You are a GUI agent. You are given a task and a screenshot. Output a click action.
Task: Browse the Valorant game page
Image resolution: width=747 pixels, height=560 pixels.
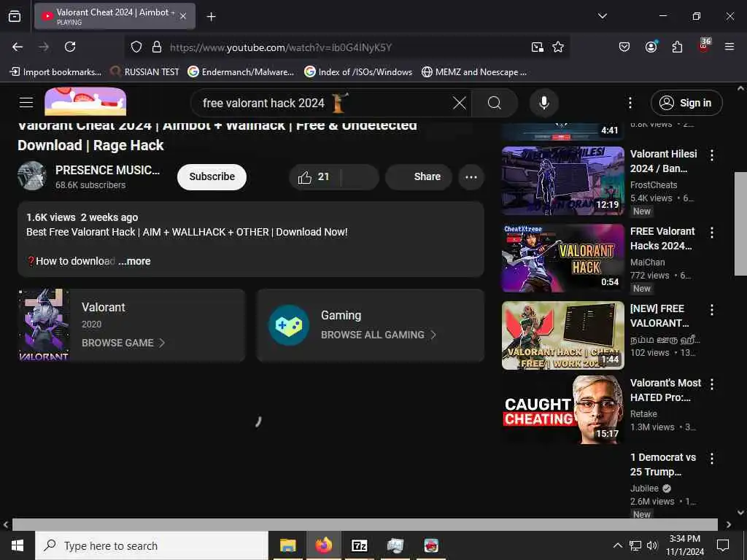(x=123, y=343)
